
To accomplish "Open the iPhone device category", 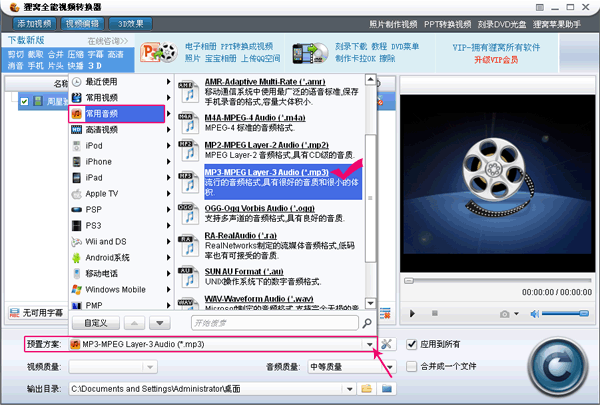I will [120, 162].
